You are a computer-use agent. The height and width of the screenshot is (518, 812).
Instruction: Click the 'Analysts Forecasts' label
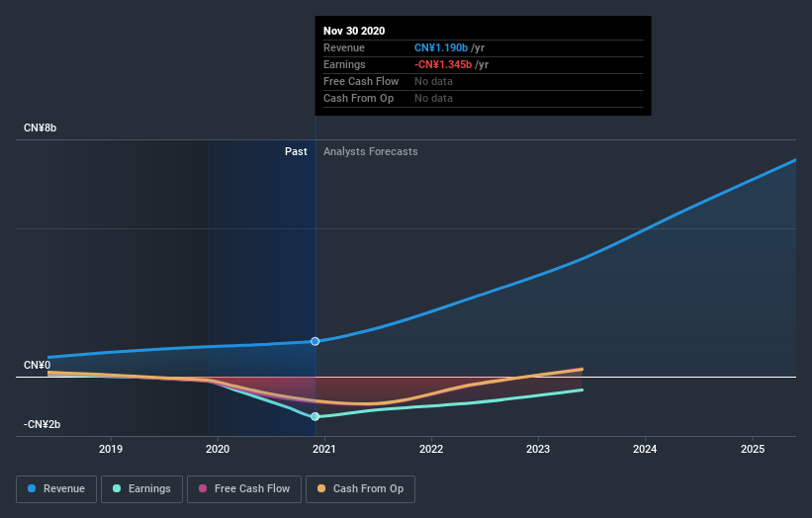tap(371, 151)
